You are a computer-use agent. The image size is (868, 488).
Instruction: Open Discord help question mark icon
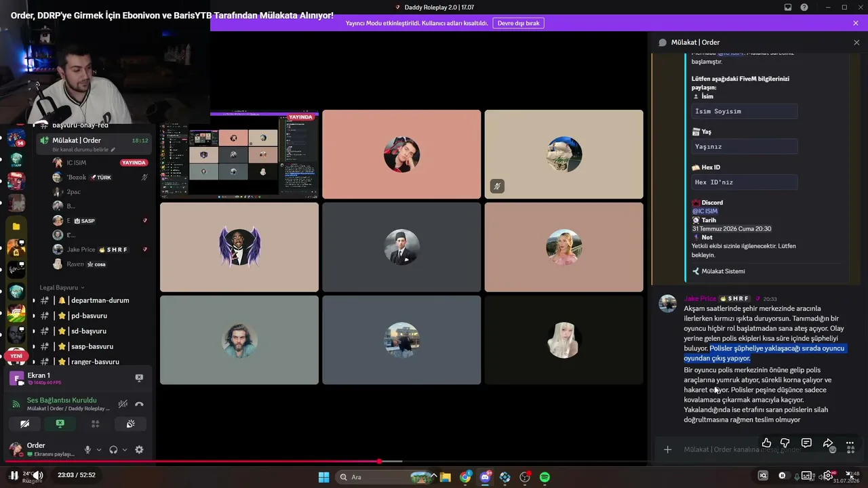pos(804,7)
